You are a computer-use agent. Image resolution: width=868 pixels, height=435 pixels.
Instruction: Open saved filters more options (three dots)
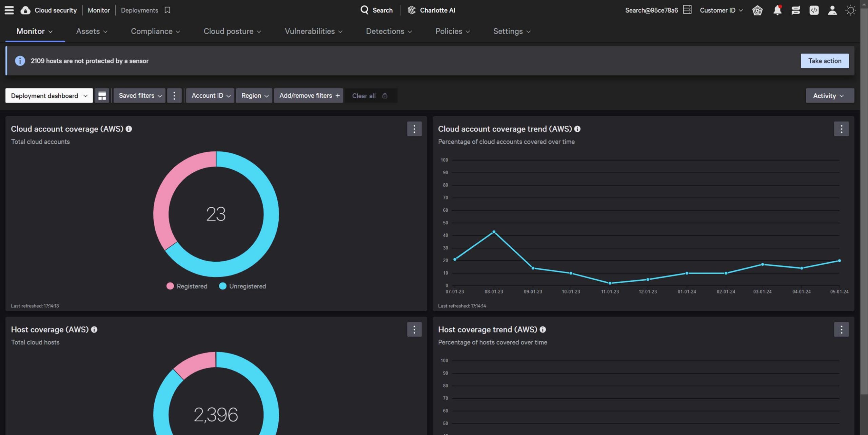pyautogui.click(x=174, y=96)
